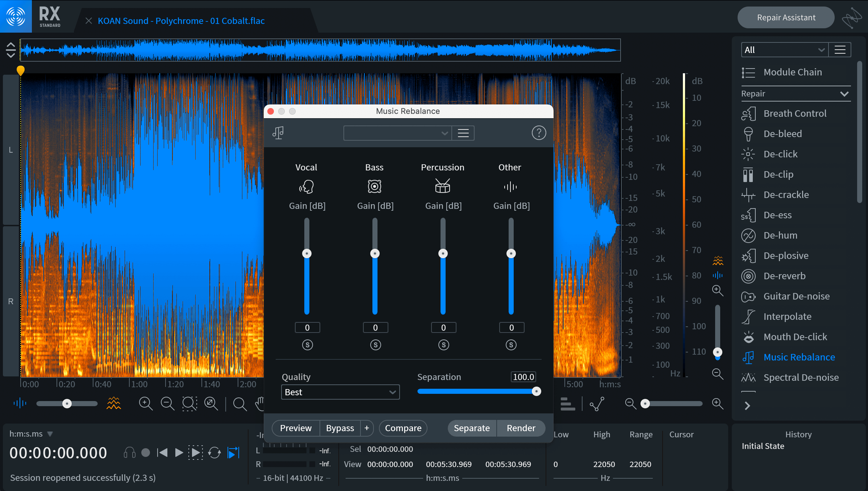
Task: Click the De-clip module icon
Action: 748,174
